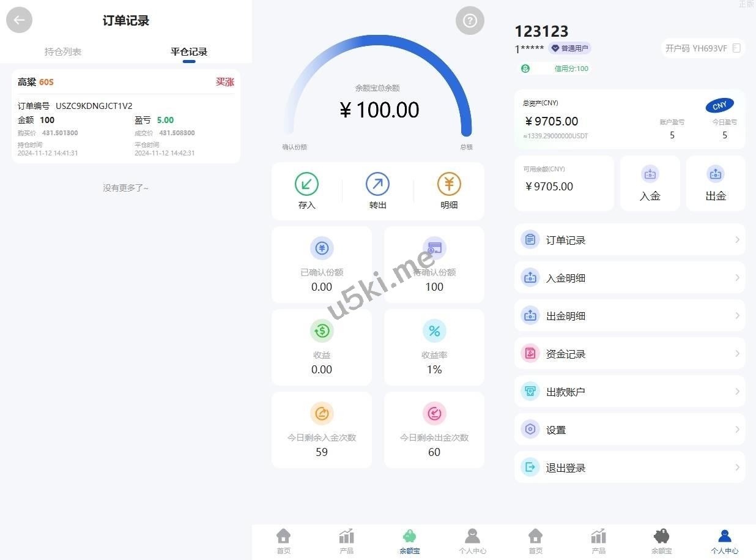This screenshot has width=756, height=560.
Task: Go to 首页 in middle bottom nav
Action: click(x=283, y=541)
